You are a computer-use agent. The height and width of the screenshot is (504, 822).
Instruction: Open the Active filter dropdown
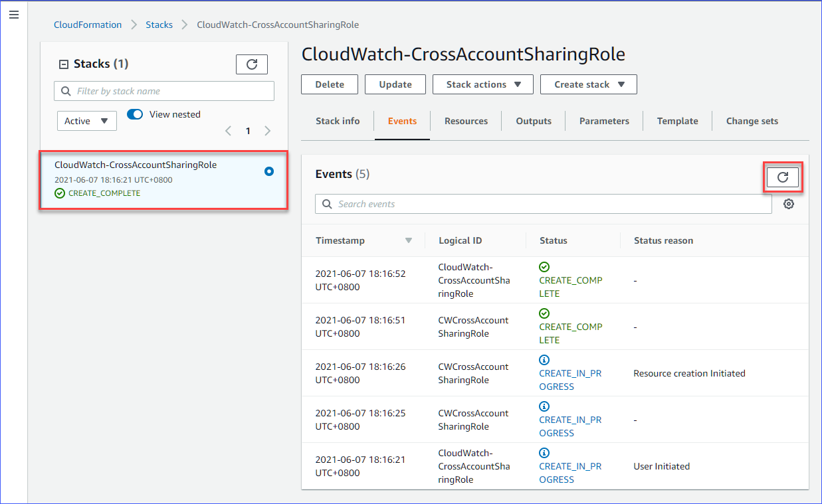[87, 121]
